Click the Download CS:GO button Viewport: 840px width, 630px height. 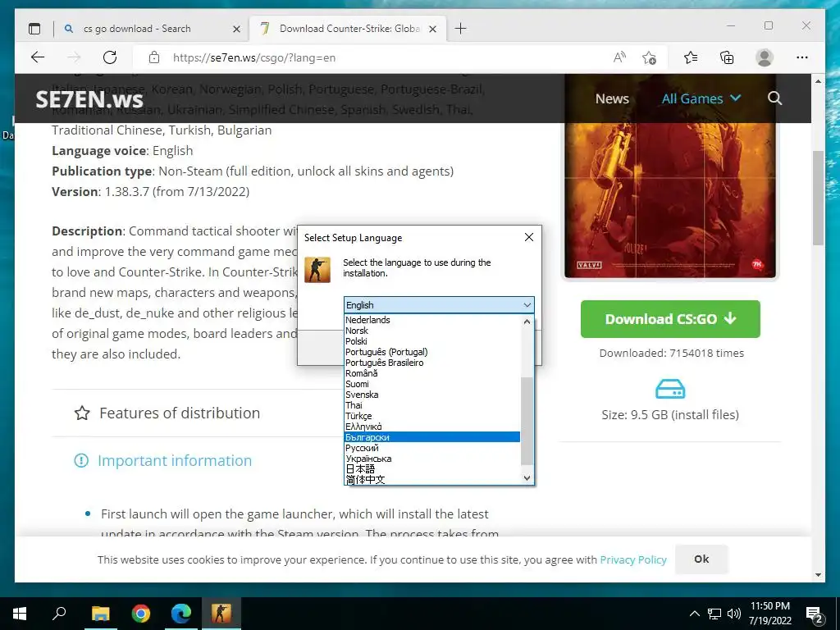tap(670, 319)
